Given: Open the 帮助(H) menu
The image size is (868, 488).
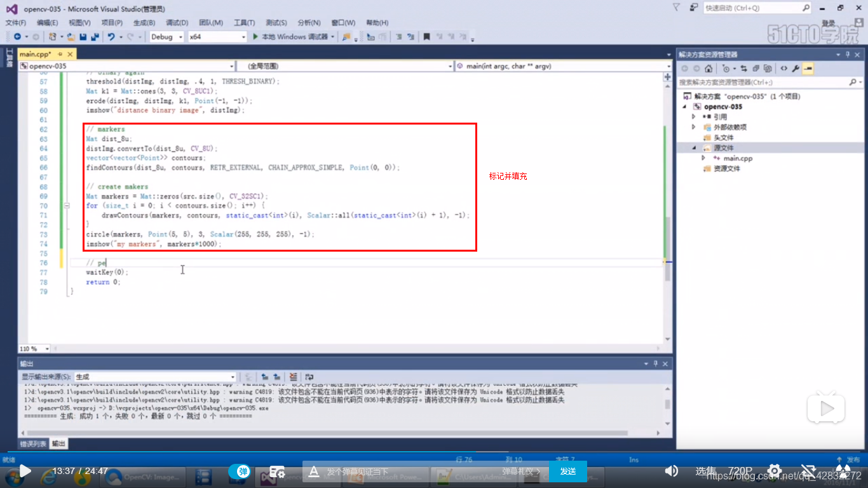Looking at the screenshot, I should point(377,23).
